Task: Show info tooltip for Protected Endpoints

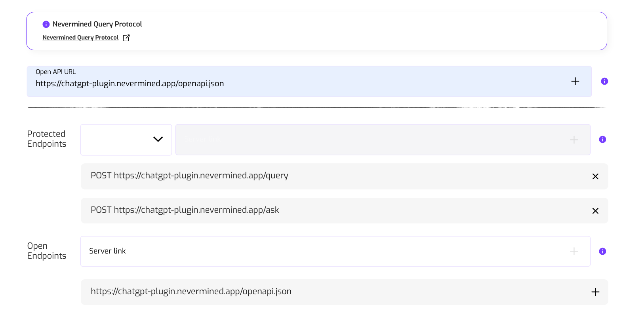Action: 602,140
